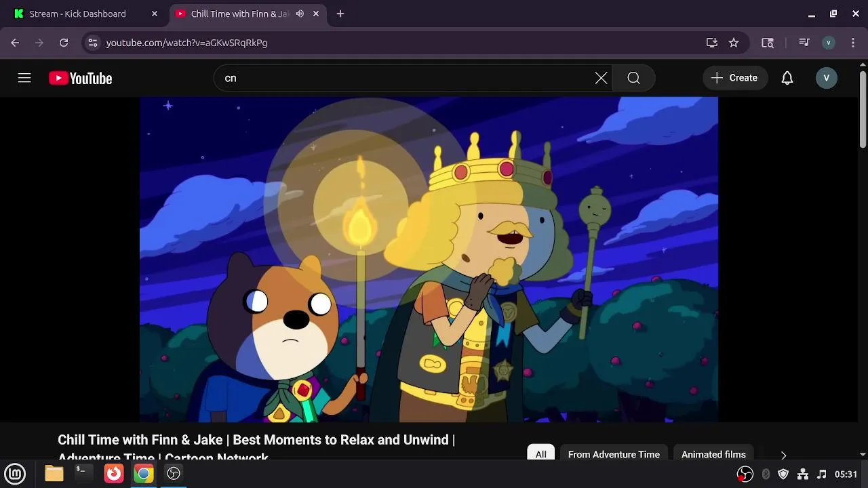View site information icon in address bar
The height and width of the screenshot is (488, 868).
[93, 43]
